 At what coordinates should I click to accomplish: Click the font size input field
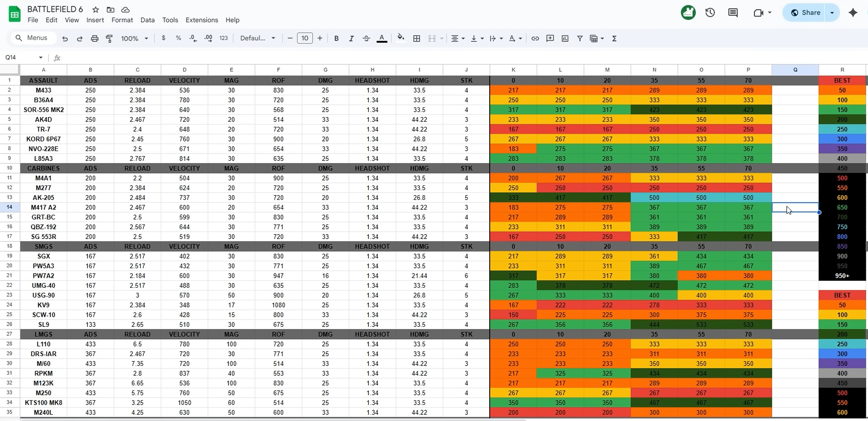click(305, 38)
